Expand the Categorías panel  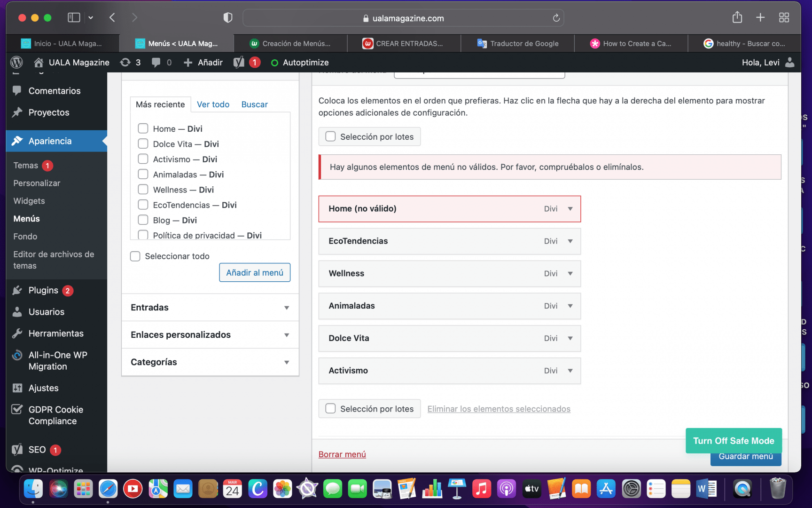[210, 362]
